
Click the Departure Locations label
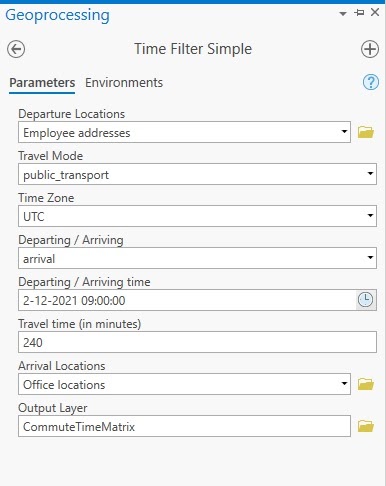pyautogui.click(x=72, y=114)
